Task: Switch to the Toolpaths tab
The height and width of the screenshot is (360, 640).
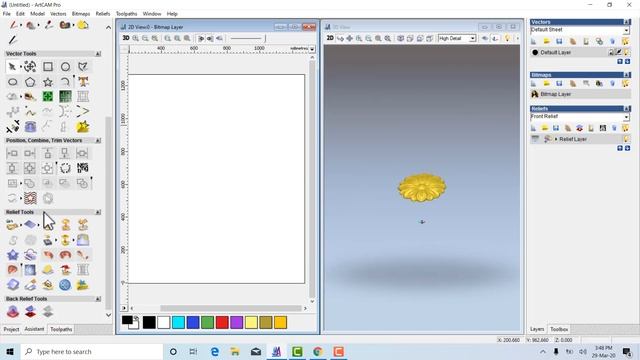Action: click(x=61, y=329)
